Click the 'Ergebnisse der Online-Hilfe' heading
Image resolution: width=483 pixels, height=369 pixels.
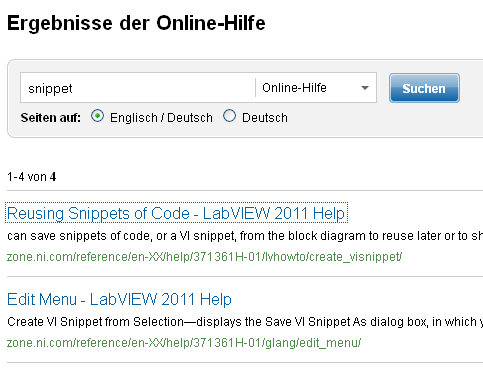point(136,23)
